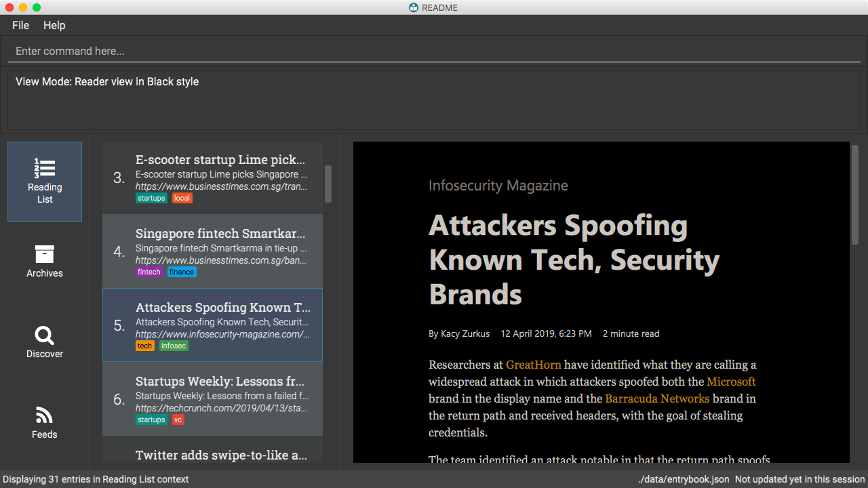The image size is (868, 488).
Task: Click the businesstimes URL of entry 4
Action: coord(222,260)
